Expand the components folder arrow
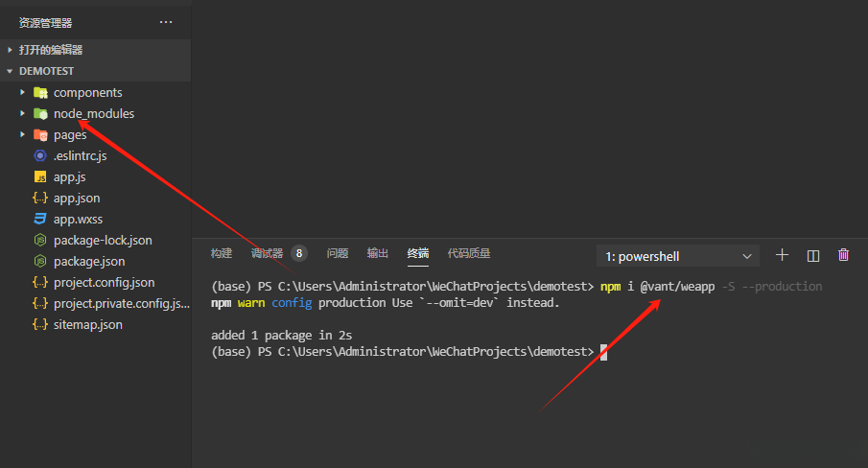Image resolution: width=868 pixels, height=468 pixels. 22,92
